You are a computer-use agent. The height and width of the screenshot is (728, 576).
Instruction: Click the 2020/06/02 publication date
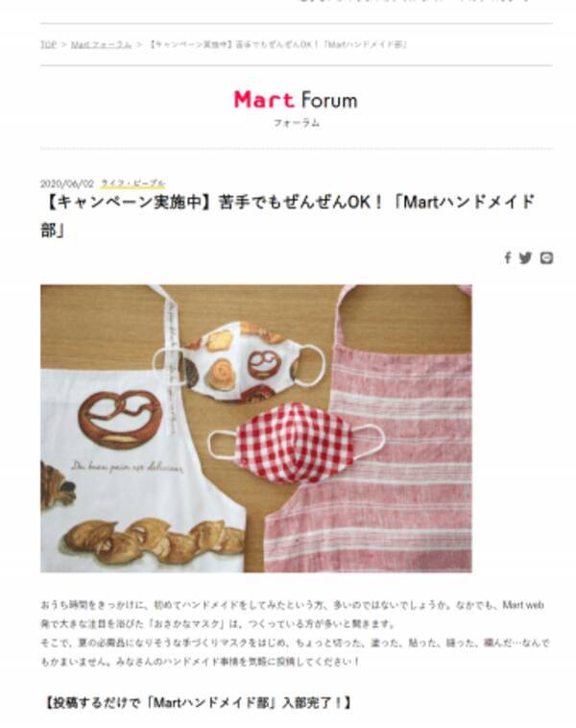tap(67, 183)
